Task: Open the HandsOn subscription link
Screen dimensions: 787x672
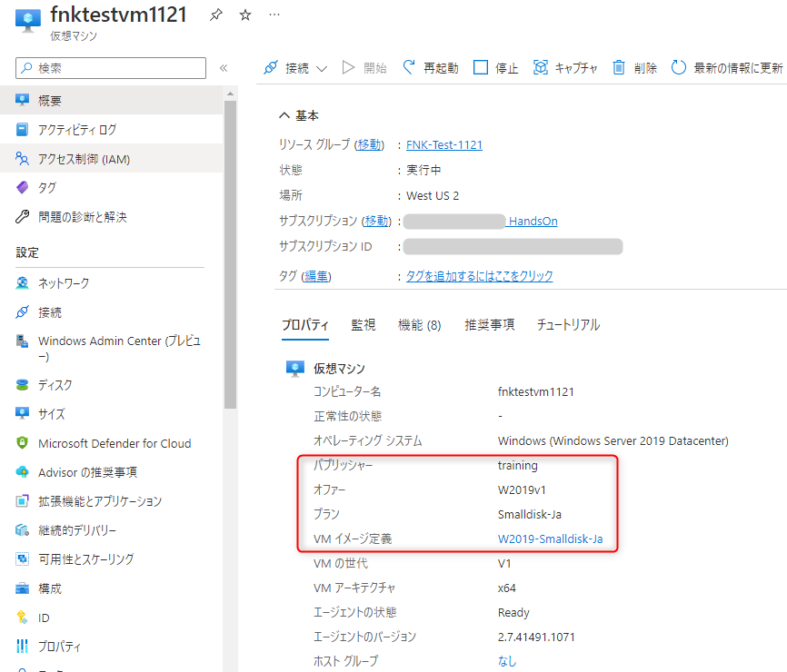Action: 533,222
